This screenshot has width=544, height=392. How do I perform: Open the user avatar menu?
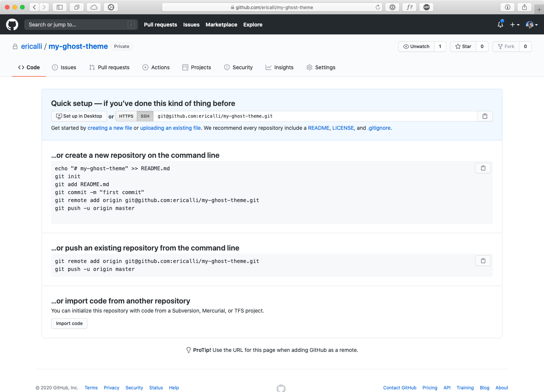531,25
